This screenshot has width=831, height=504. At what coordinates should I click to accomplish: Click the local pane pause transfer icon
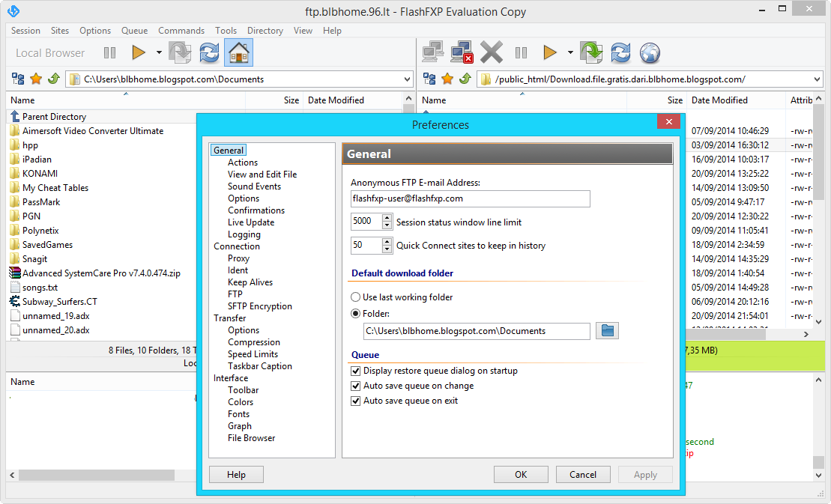(109, 53)
